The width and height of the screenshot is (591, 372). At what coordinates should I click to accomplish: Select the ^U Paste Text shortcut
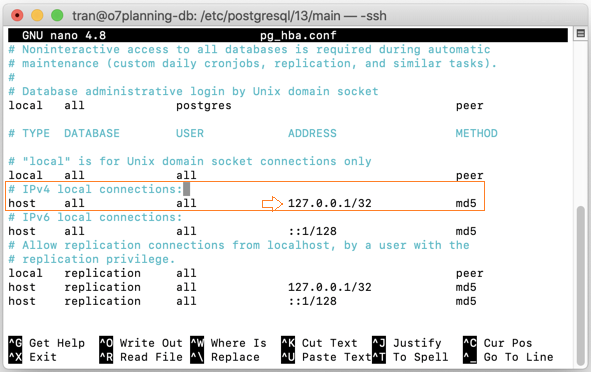(x=326, y=357)
